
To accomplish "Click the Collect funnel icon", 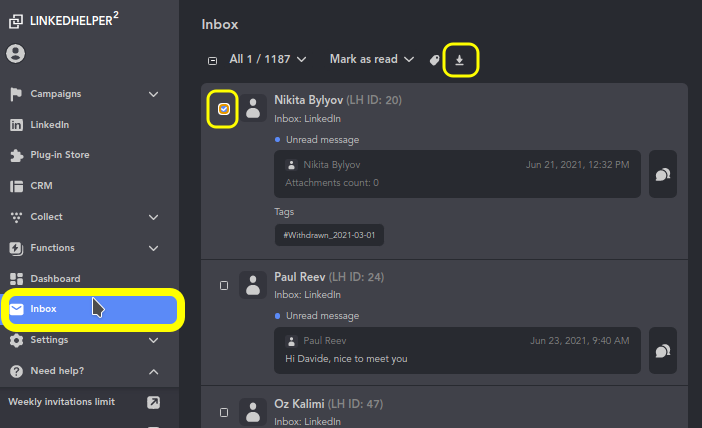I will [16, 217].
